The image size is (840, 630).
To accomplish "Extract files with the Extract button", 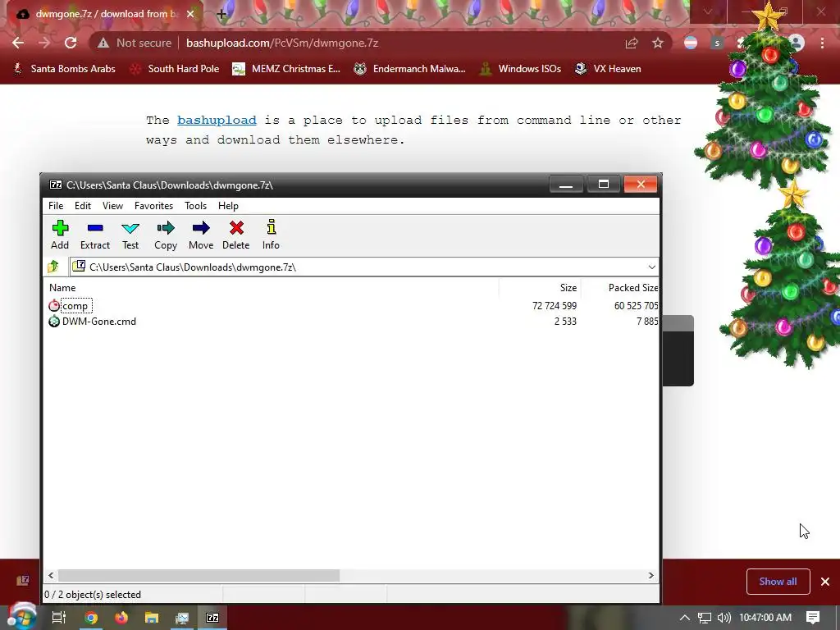I will [x=95, y=235].
